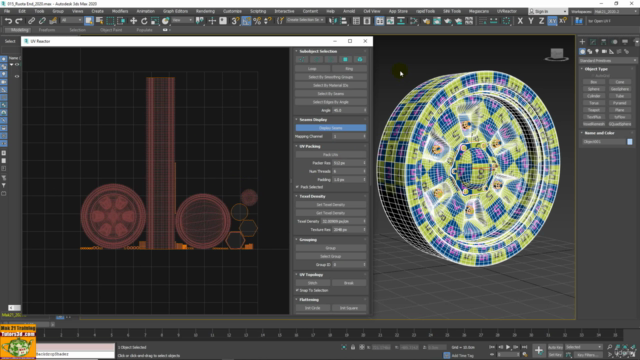Open the Workspaces dropdown

coord(616,11)
